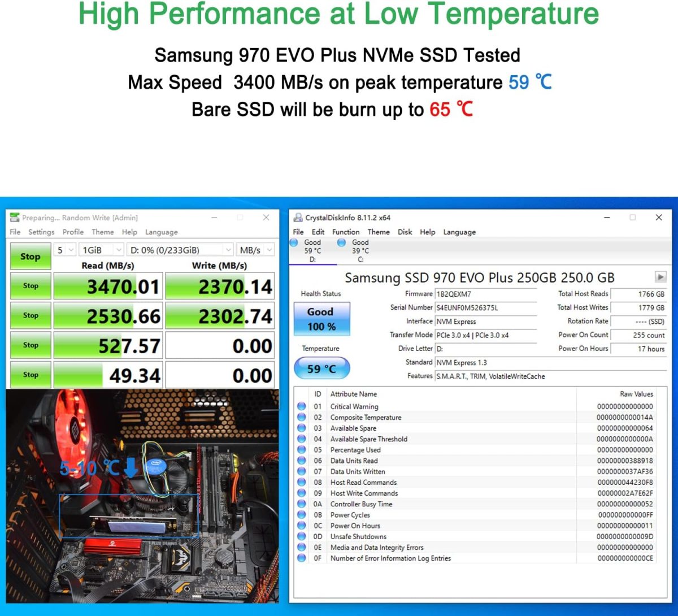Click the Interface field showing NVM Express
The image size is (678, 616).
[486, 322]
